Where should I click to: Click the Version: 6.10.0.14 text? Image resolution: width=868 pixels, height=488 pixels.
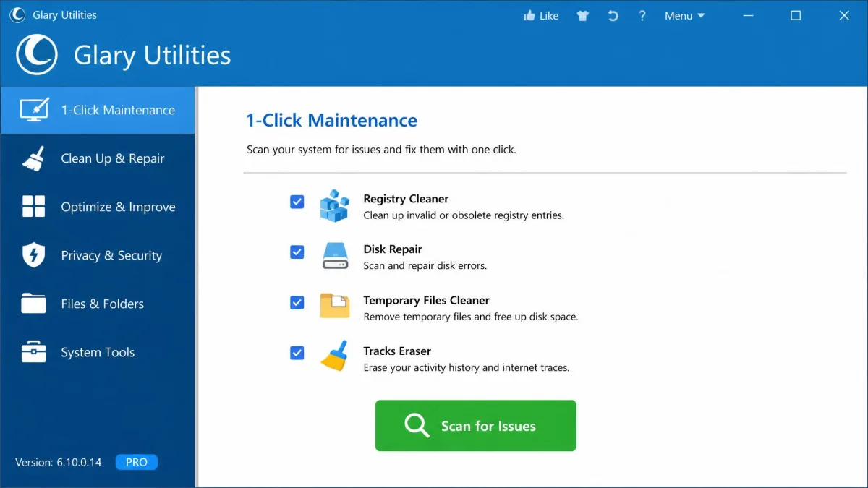pos(59,462)
